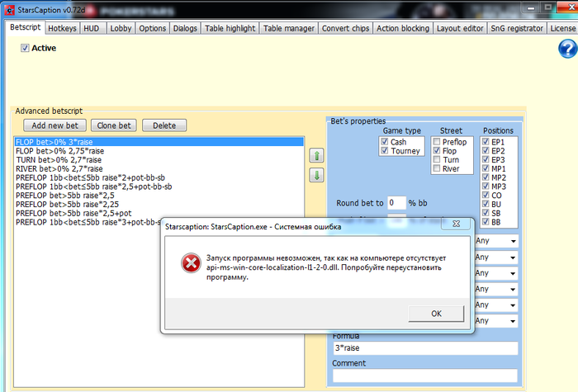The height and width of the screenshot is (392, 578).
Task: Enable the River street checkbox
Action: [437, 168]
